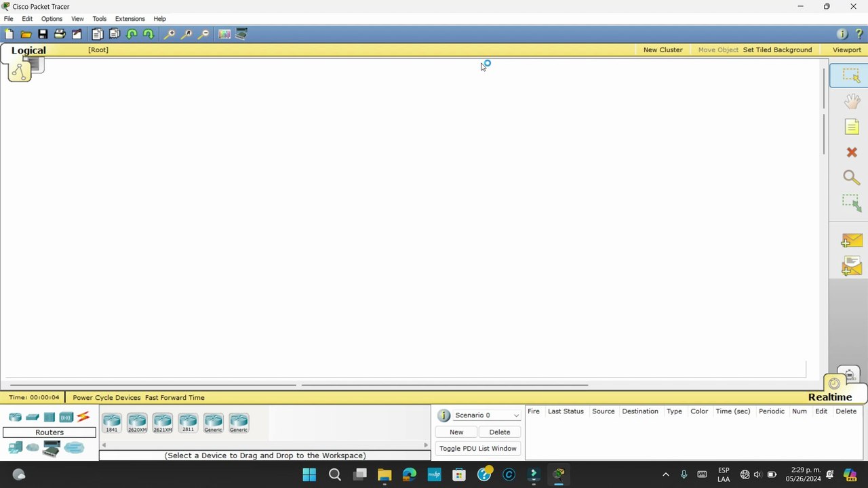This screenshot has width=868, height=488.
Task: Pick the 2621XM router model
Action: (163, 423)
